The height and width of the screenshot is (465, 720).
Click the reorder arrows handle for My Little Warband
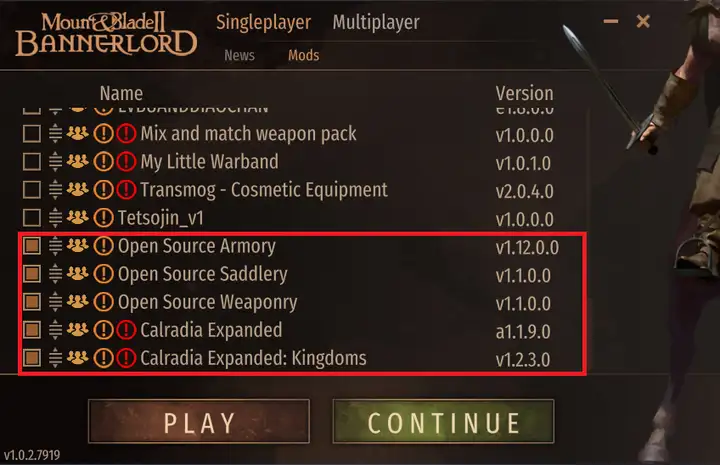(55, 162)
